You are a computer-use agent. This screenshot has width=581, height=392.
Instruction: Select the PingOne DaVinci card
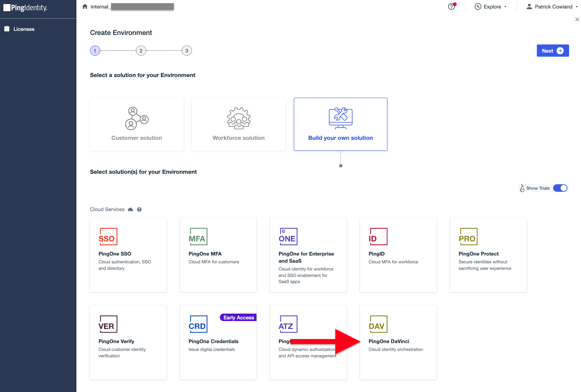click(x=398, y=342)
